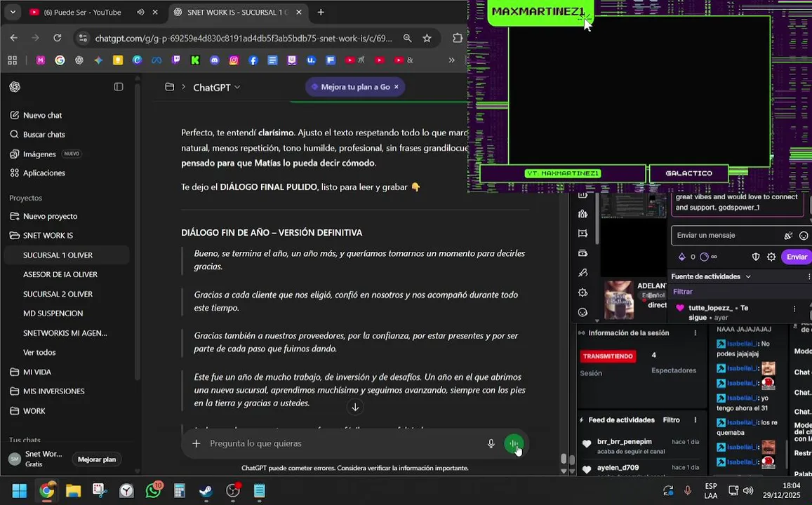
Task: Select the SNET WORK IS browser tab
Action: (236, 12)
